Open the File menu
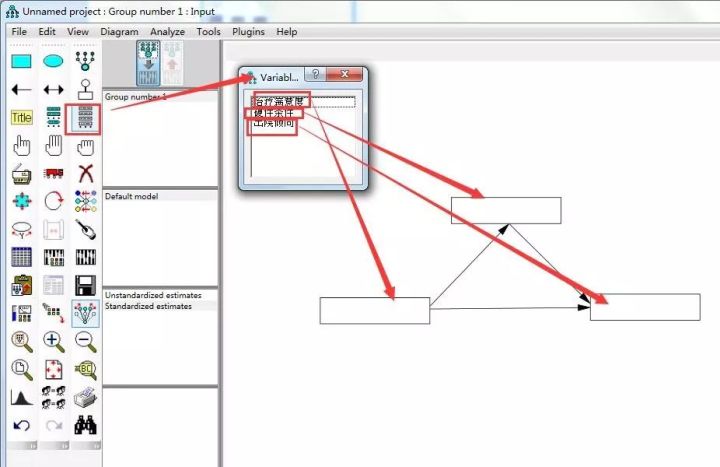The height and width of the screenshot is (467, 720). click(x=19, y=32)
